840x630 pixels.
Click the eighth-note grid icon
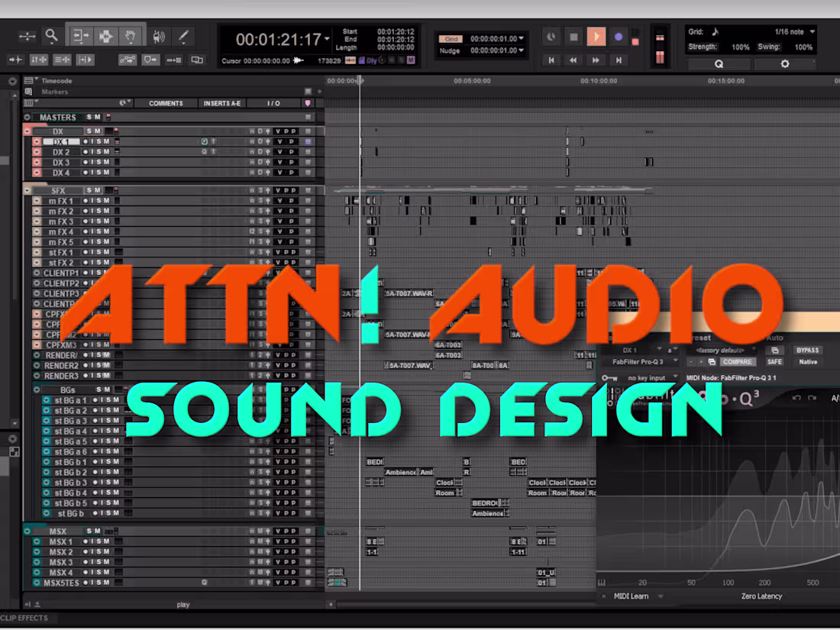716,31
